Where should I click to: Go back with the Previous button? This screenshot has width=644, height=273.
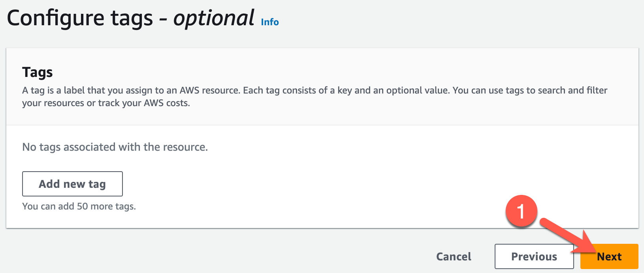534,256
